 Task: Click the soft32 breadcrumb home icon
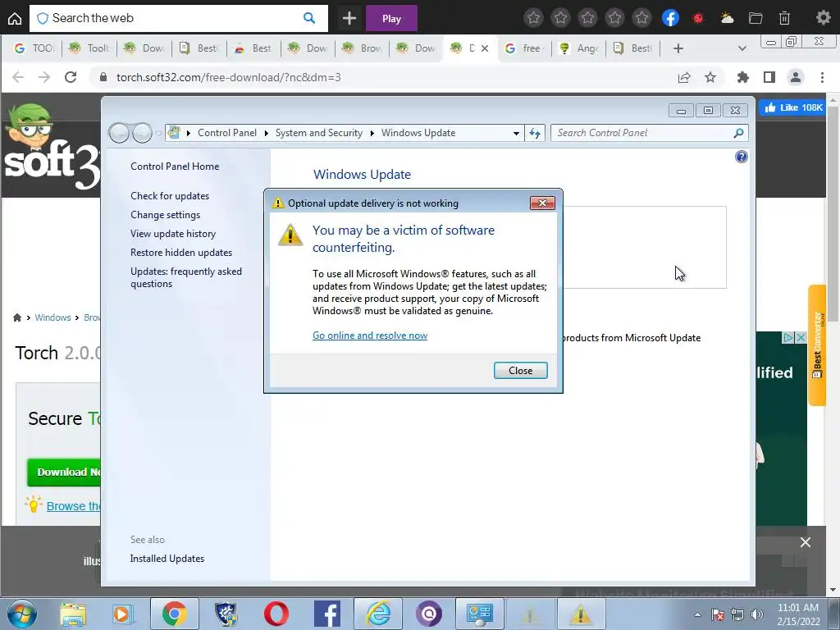coord(17,317)
